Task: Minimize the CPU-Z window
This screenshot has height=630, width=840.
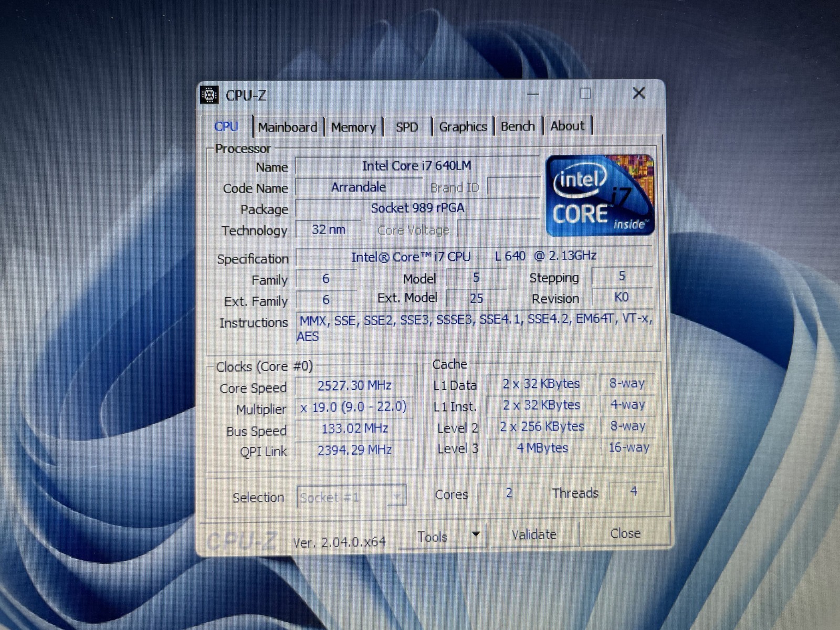Action: coord(533,94)
